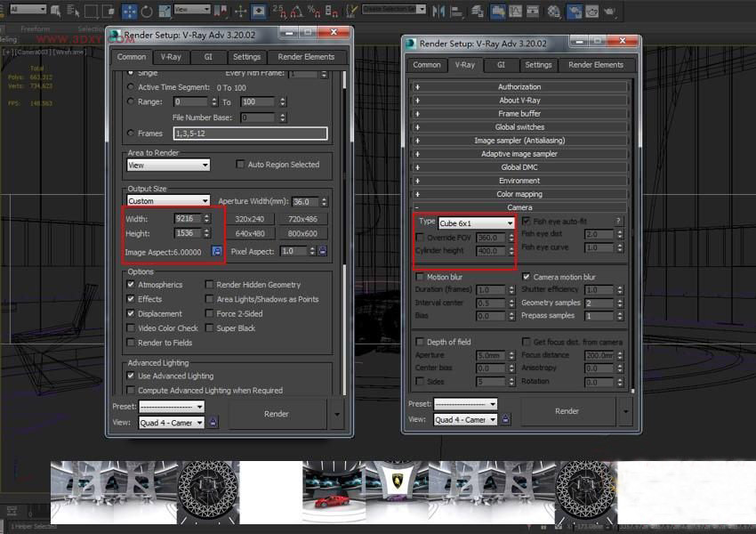Enable the Depth of field checkbox
This screenshot has width=756, height=534.
click(420, 342)
